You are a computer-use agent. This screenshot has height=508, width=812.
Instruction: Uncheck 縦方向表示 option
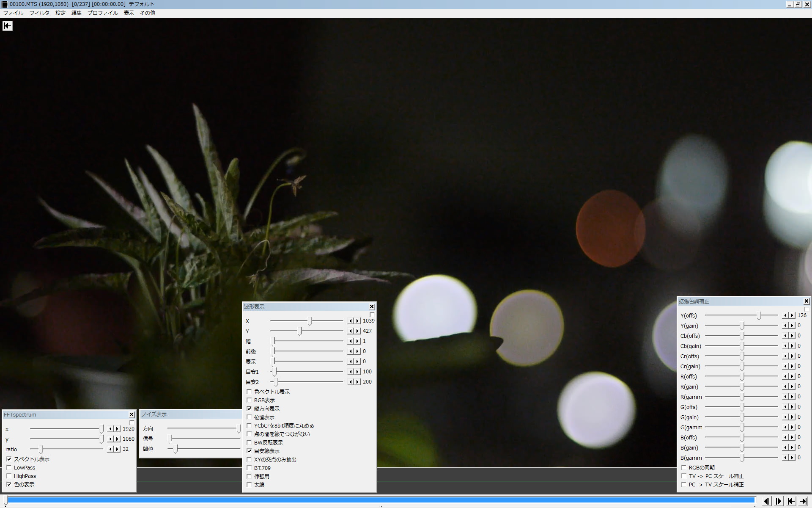point(249,409)
